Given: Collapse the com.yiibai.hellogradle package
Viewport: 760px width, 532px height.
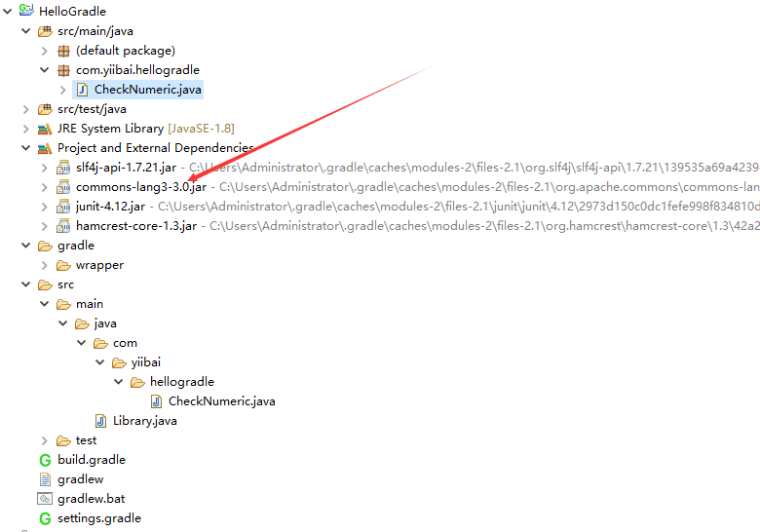Looking at the screenshot, I should coord(45,70).
